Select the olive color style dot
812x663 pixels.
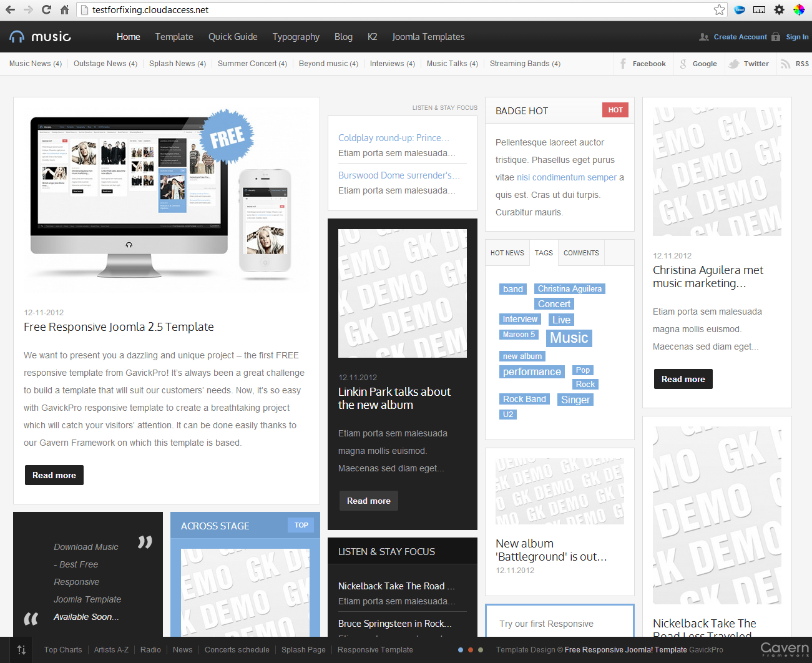[x=481, y=650]
